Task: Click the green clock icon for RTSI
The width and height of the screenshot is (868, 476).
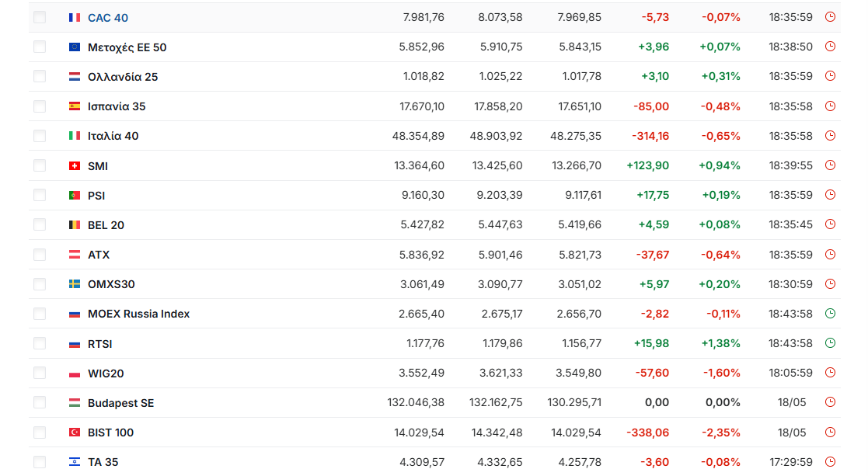Action: coord(830,343)
